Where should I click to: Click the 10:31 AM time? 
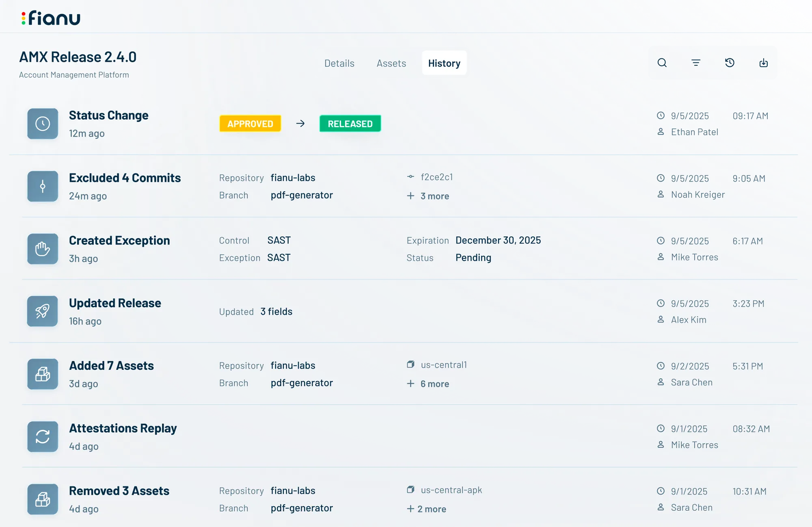[x=749, y=491]
